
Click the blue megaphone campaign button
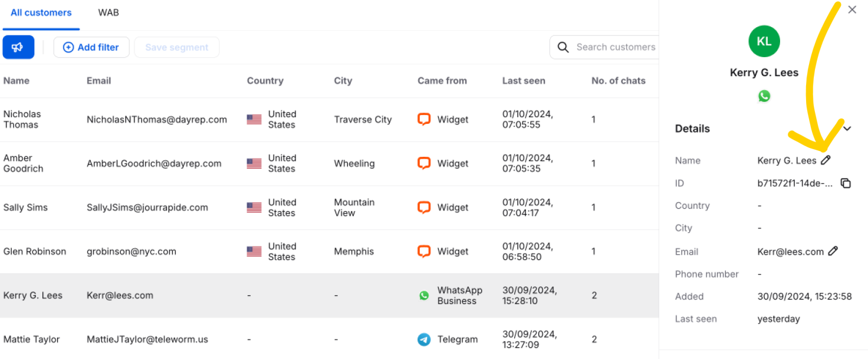pos(18,47)
